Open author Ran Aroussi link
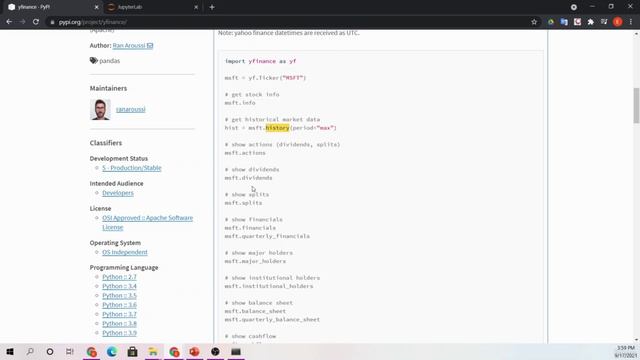This screenshot has height=360, width=640. tap(133, 45)
